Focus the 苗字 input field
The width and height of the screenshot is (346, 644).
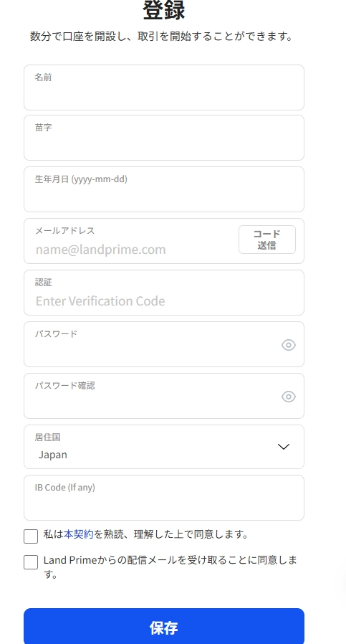pos(164,138)
